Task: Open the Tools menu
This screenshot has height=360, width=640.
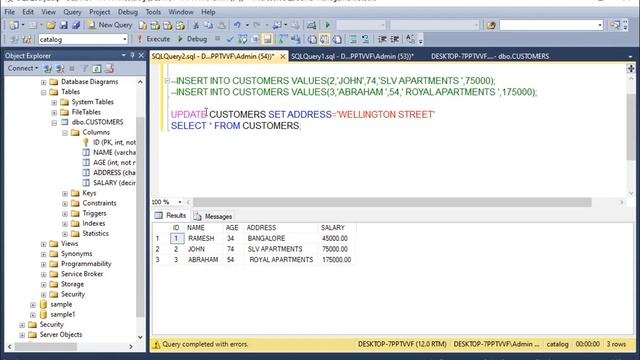Action: click(153, 12)
